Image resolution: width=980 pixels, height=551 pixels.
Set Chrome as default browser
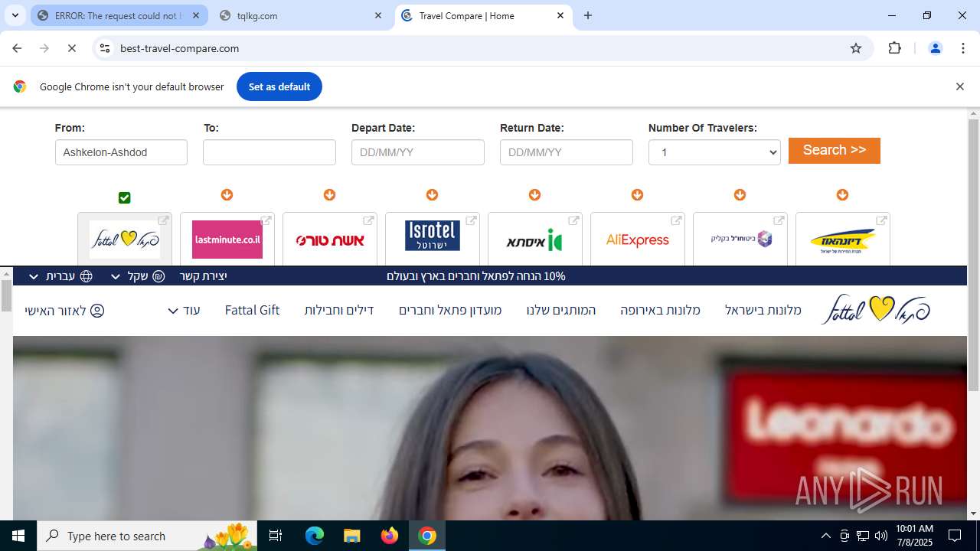pyautogui.click(x=279, y=86)
